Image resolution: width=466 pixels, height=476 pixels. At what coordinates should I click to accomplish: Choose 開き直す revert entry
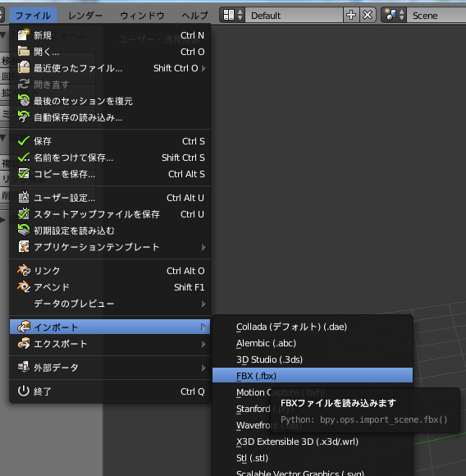pyautogui.click(x=110, y=84)
